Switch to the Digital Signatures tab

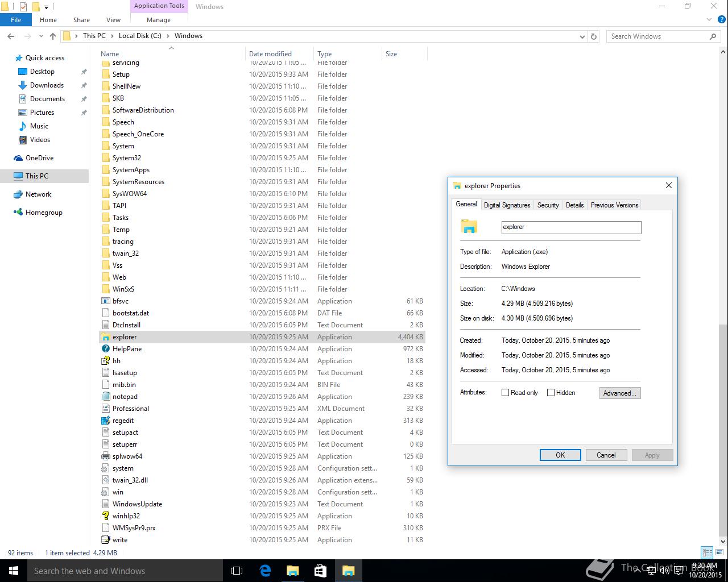(x=507, y=205)
